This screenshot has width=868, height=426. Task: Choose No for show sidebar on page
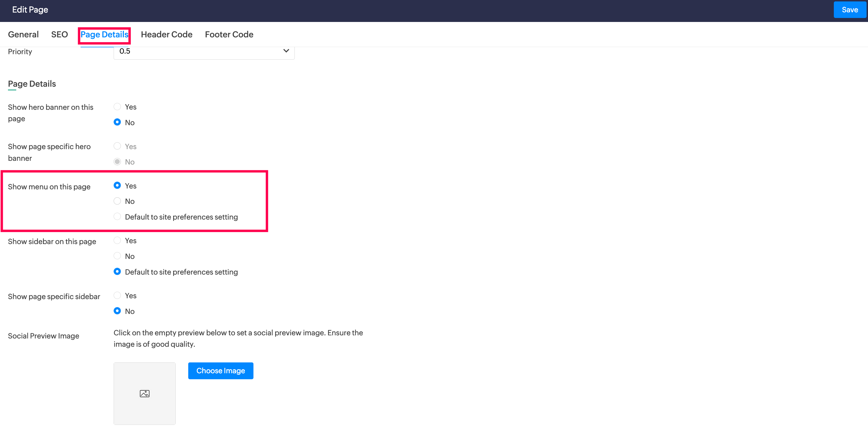[117, 256]
